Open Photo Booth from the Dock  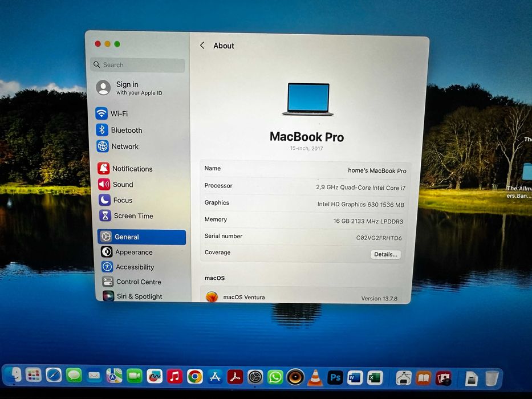pos(444,378)
